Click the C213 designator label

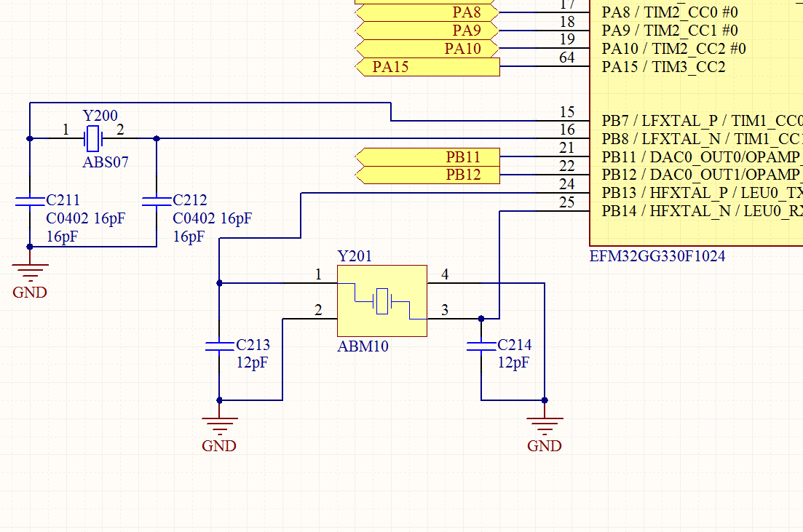[x=253, y=344]
